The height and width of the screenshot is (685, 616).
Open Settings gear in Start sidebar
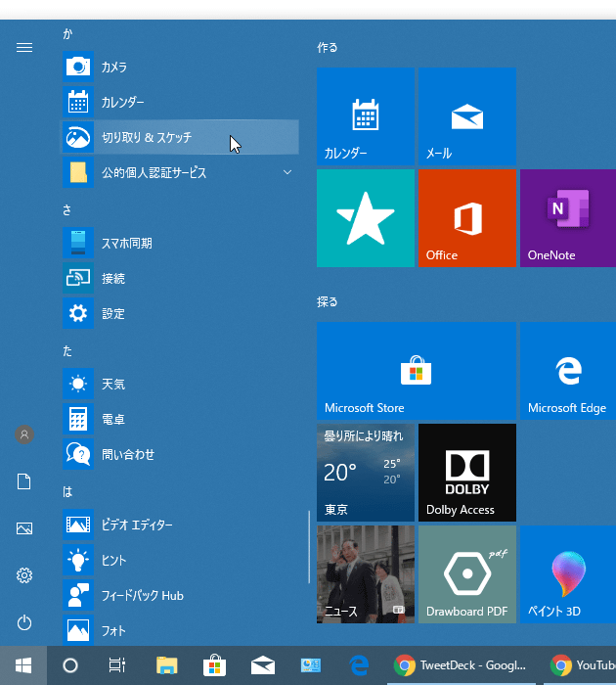[x=24, y=575]
